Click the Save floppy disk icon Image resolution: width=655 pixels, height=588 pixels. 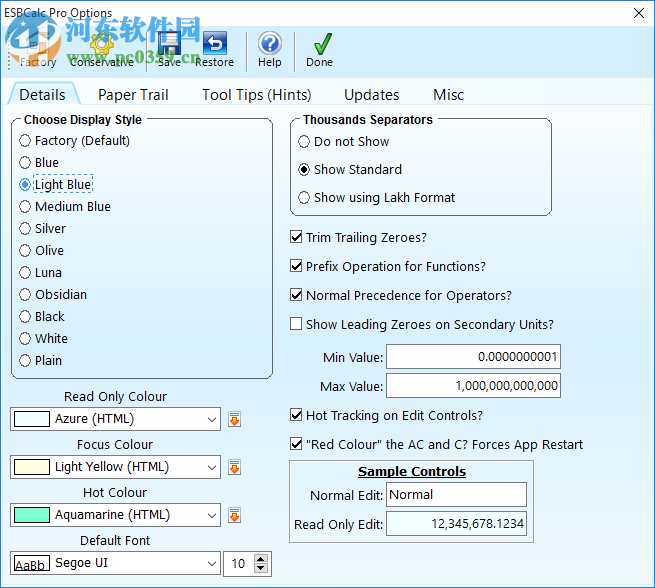click(x=169, y=43)
